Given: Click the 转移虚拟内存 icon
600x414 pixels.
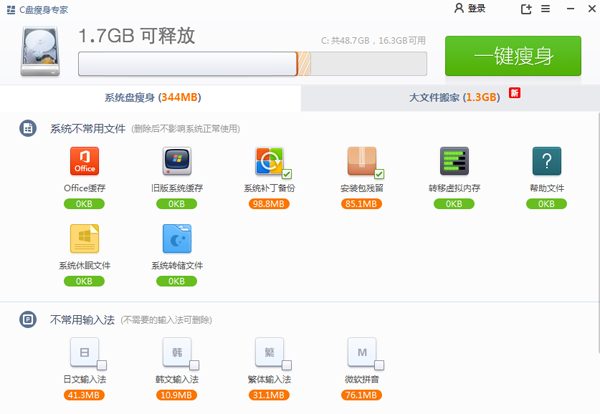Looking at the screenshot, I should [x=454, y=162].
